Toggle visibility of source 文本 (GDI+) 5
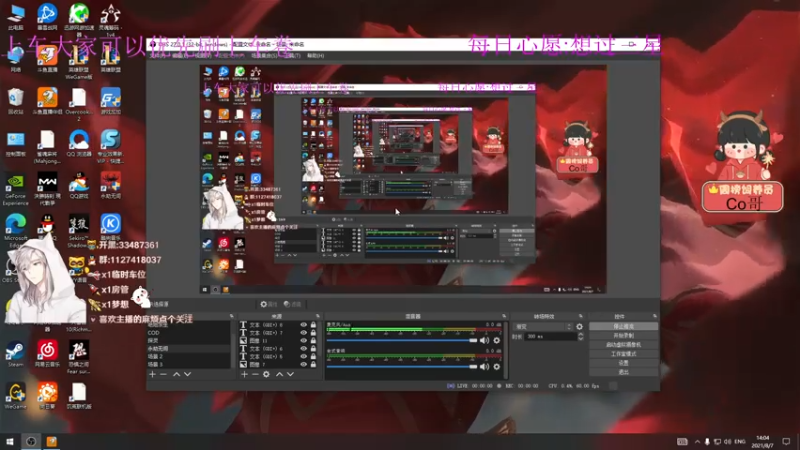Image resolution: width=800 pixels, height=450 pixels. coord(304,356)
